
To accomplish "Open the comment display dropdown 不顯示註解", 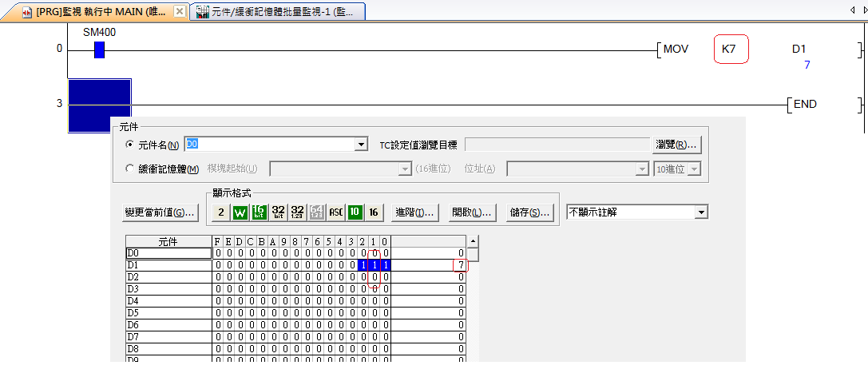I will click(x=701, y=212).
